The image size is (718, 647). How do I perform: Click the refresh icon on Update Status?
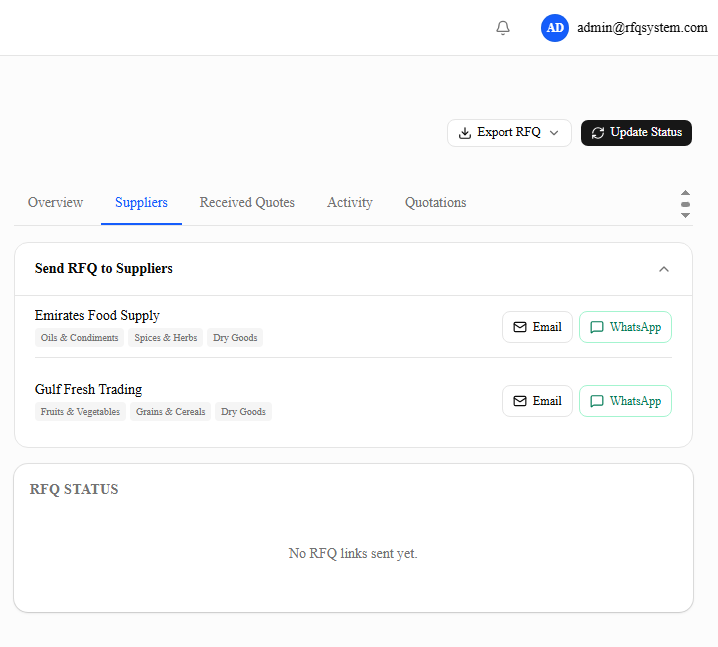pyautogui.click(x=598, y=133)
